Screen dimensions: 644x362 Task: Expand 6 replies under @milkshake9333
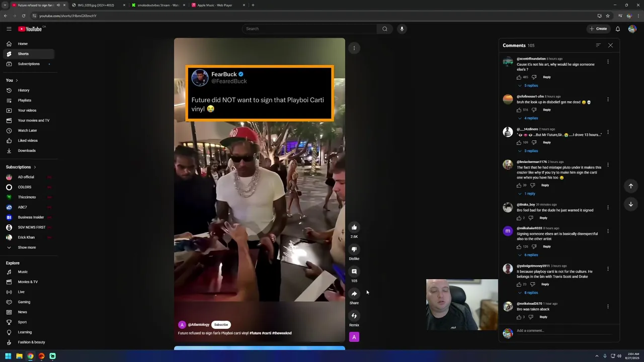[528, 255]
